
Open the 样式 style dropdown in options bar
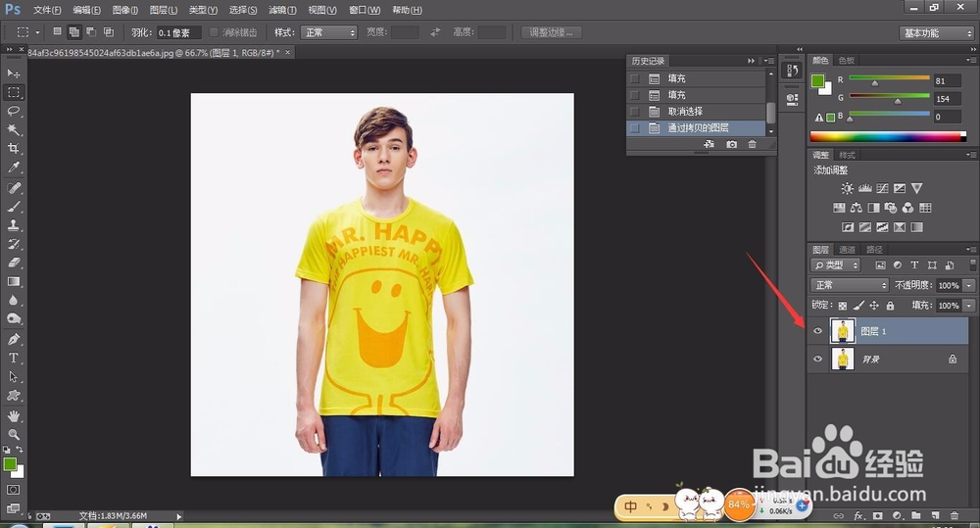[x=328, y=32]
